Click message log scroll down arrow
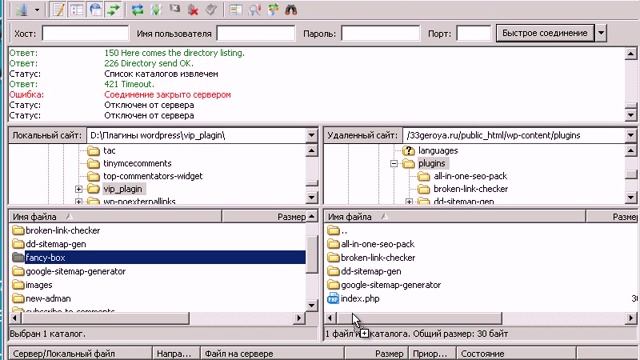 631,115
